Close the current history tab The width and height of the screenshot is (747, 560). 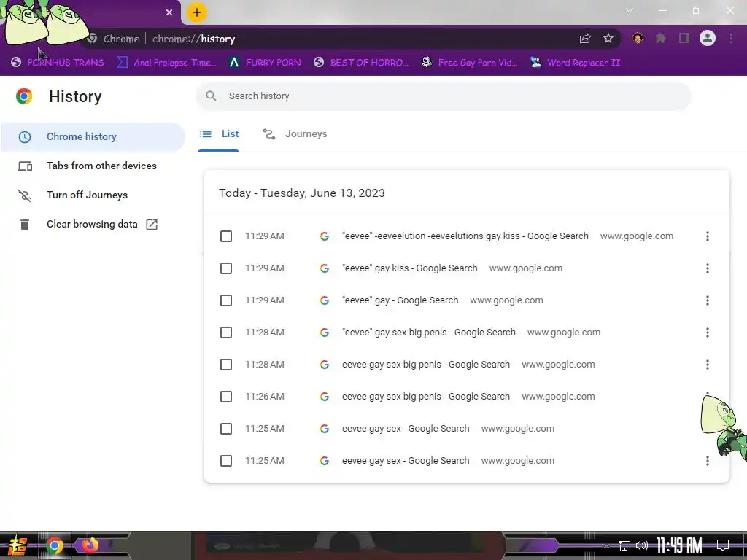[169, 12]
